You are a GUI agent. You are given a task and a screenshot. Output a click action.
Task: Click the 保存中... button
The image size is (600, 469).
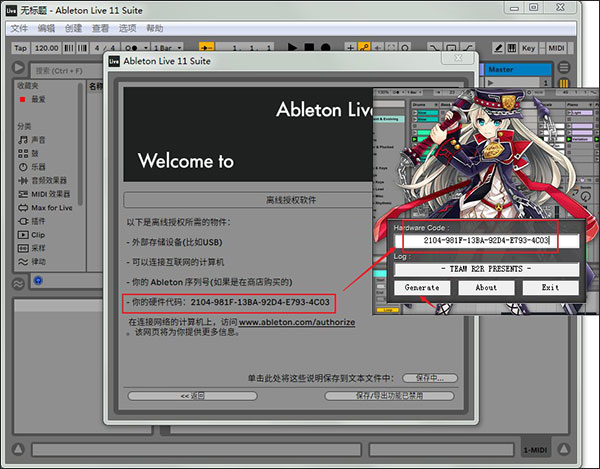point(430,378)
